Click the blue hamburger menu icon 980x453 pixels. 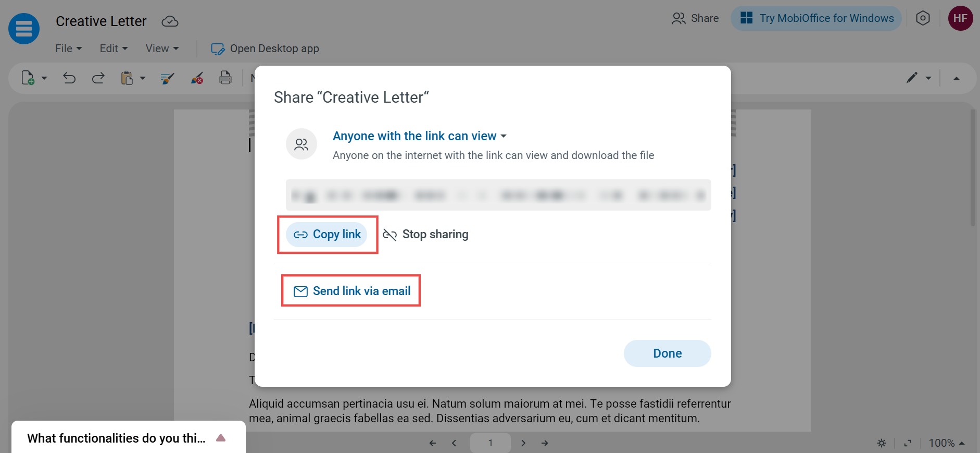[x=24, y=29]
